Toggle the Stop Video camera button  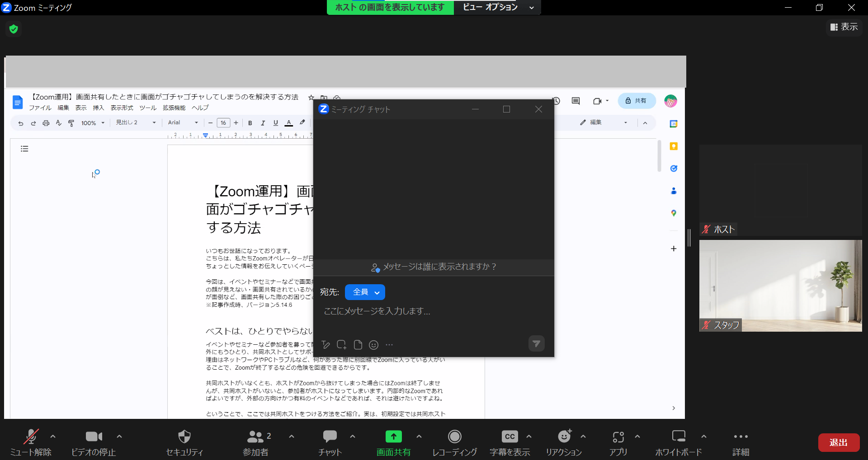94,437
